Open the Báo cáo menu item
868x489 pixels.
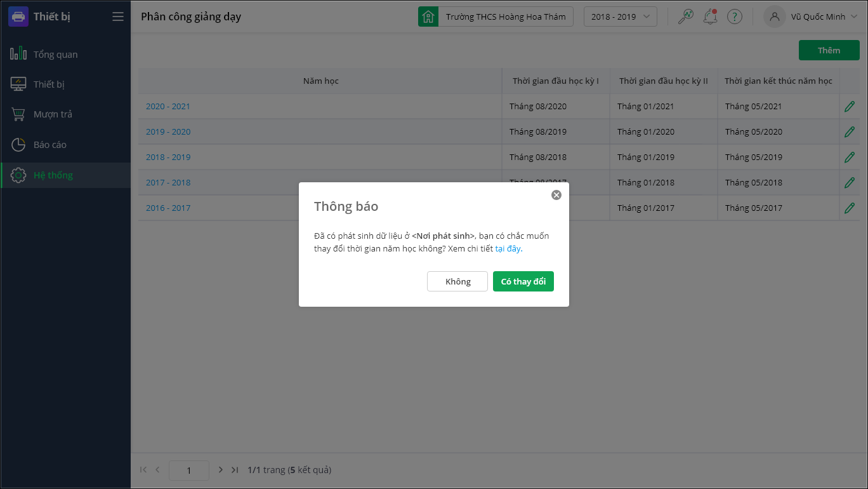tap(49, 145)
